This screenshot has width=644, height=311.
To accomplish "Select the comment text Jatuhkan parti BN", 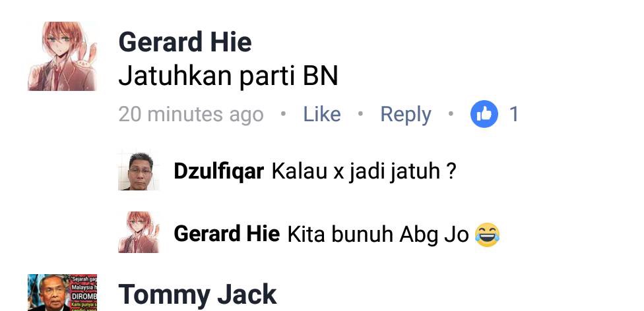I will tap(228, 76).
